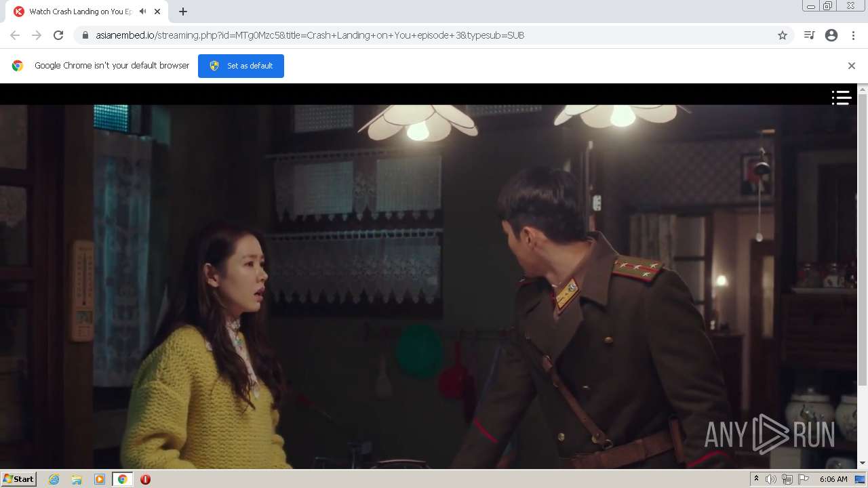This screenshot has width=868, height=488.
Task: Open the media control icon
Action: click(809, 35)
